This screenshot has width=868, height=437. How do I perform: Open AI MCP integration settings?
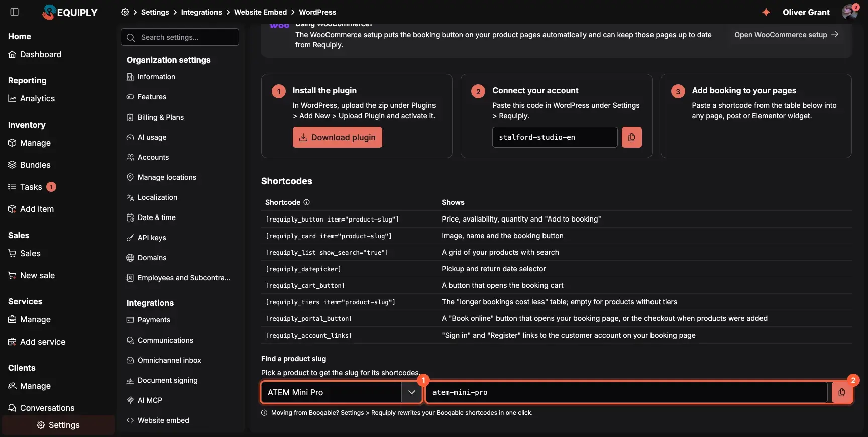pos(150,400)
